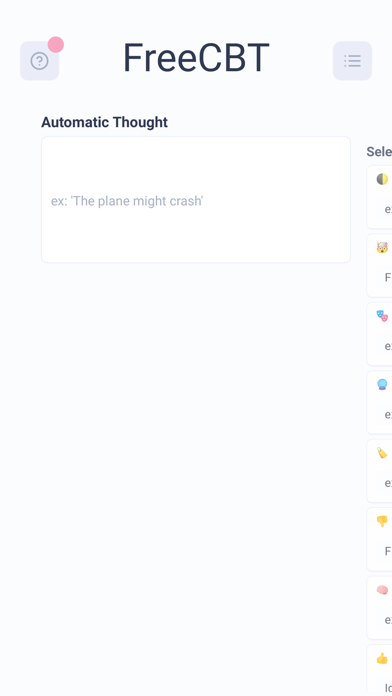Select the brain distortion emoji
The image size is (392, 696).
coord(382,590)
